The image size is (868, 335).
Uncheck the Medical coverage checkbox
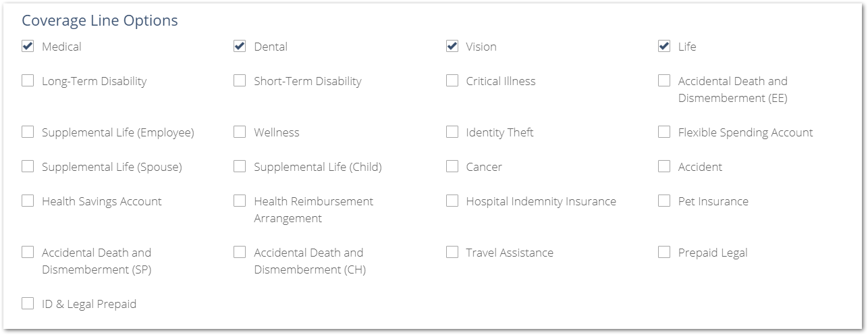click(28, 46)
